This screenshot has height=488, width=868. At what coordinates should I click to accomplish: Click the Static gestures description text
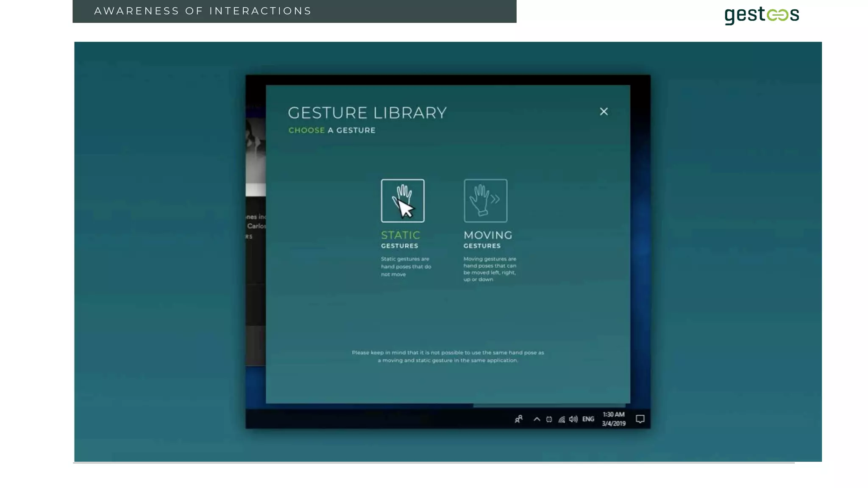406,266
